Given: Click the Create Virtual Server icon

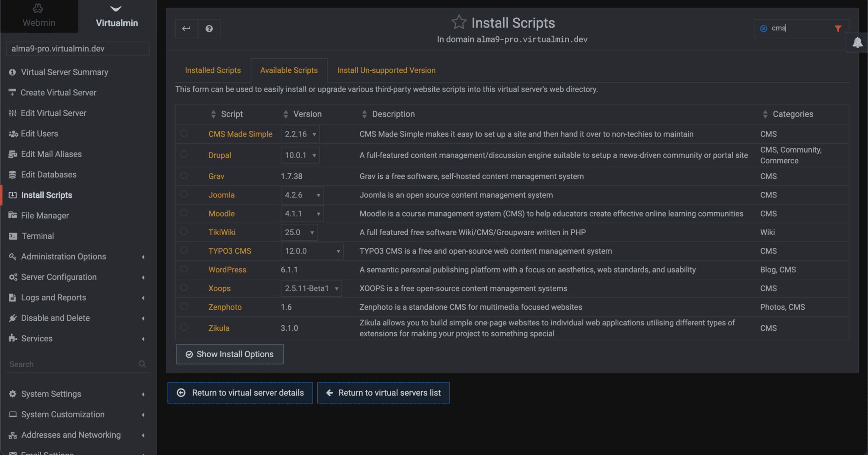Looking at the screenshot, I should 12,92.
